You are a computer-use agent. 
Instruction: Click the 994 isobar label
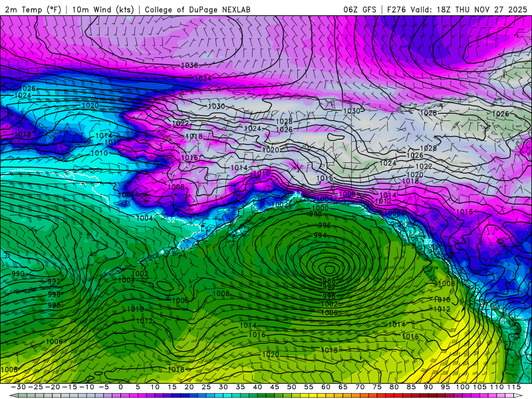(320, 235)
